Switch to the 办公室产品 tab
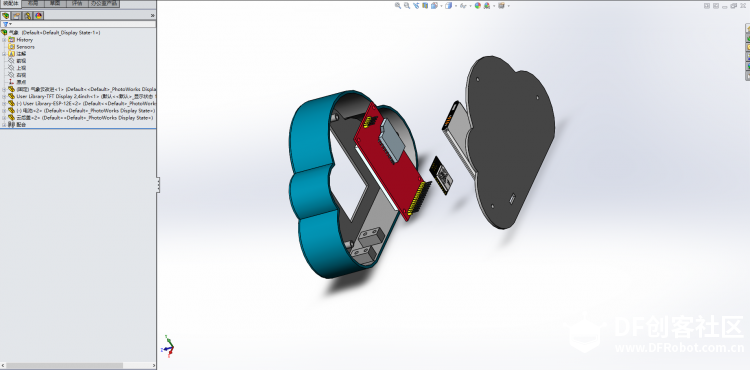Image resolution: width=750 pixels, height=370 pixels. (104, 3)
